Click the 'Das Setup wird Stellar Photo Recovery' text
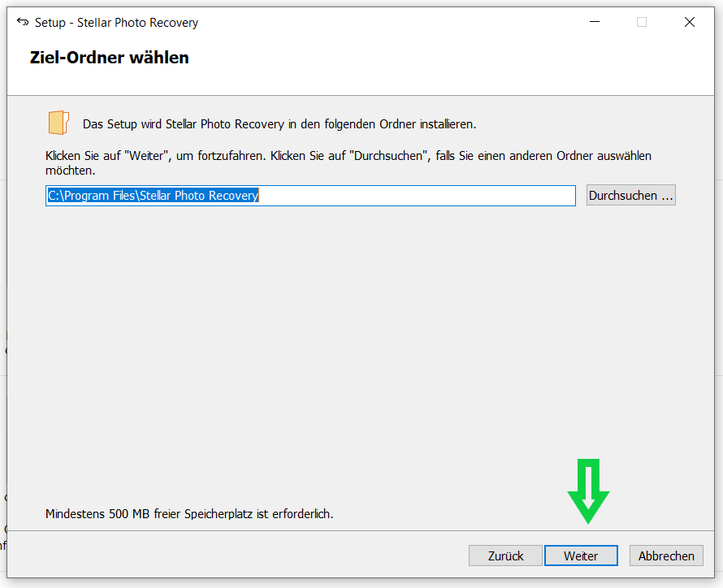Viewport: 723px width, 588px height. tap(279, 124)
